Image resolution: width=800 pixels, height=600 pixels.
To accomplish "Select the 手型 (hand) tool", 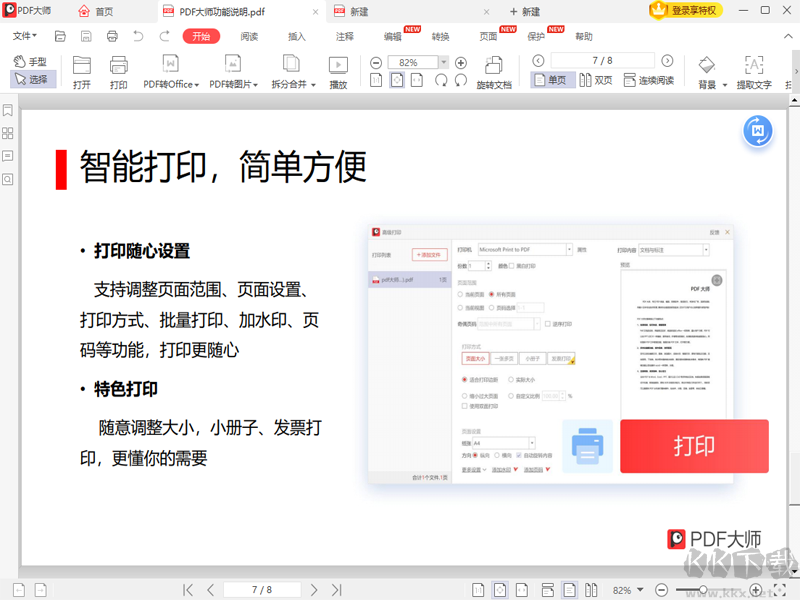I will click(x=32, y=62).
